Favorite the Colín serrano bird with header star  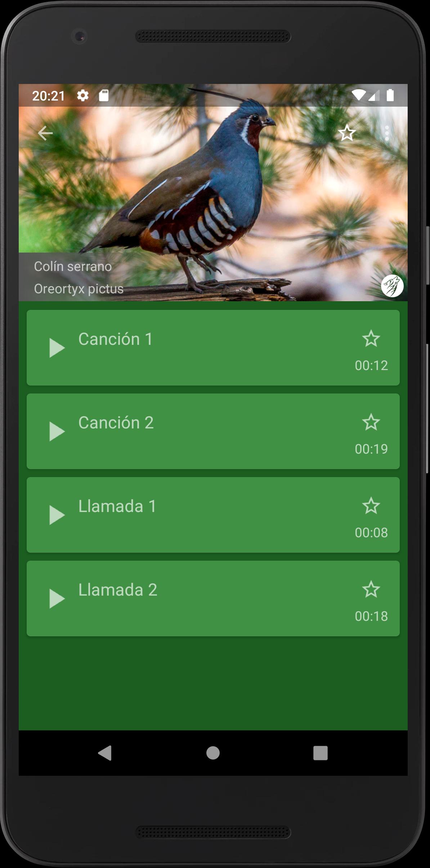tap(347, 133)
